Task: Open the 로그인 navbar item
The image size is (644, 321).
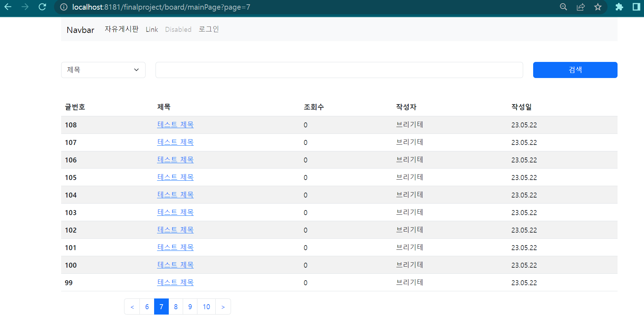Action: point(209,29)
